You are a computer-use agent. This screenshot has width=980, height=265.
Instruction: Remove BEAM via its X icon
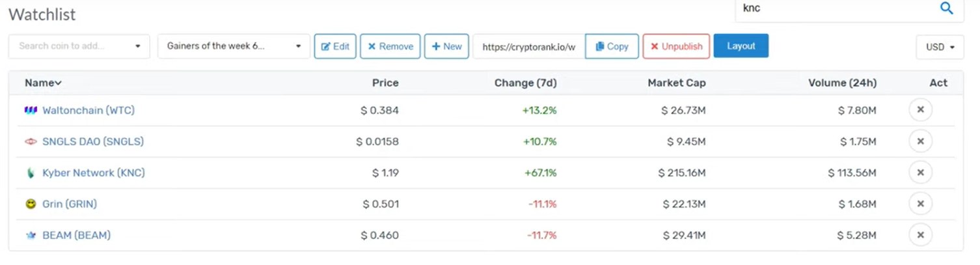click(x=920, y=235)
